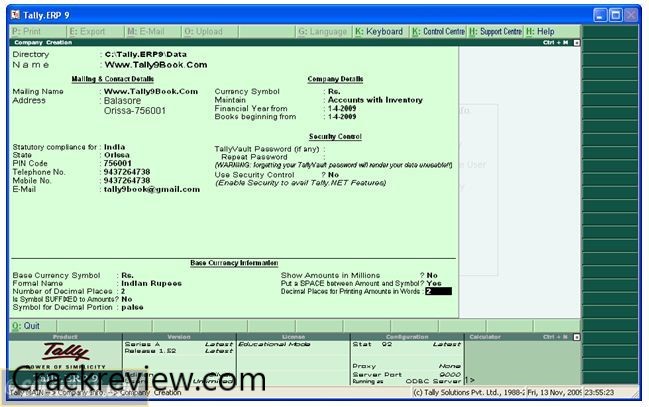
Task: Close the Calculator panel with its X
Action: (575, 337)
